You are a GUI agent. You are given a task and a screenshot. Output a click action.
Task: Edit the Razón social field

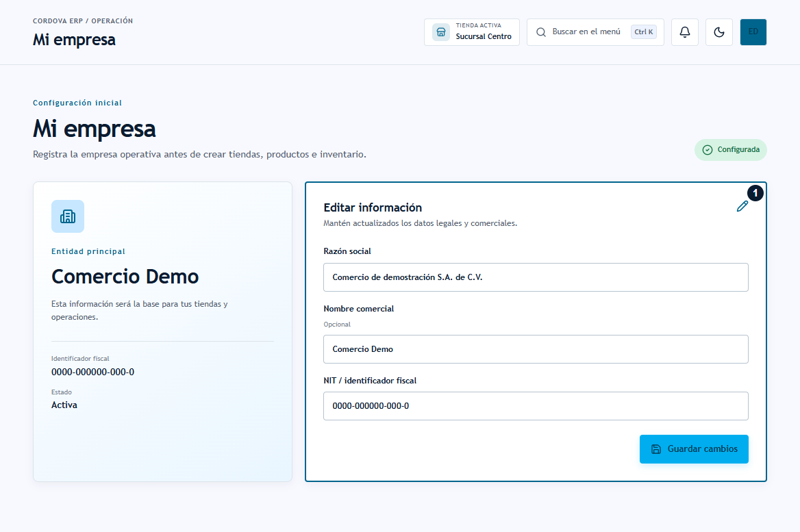(536, 277)
